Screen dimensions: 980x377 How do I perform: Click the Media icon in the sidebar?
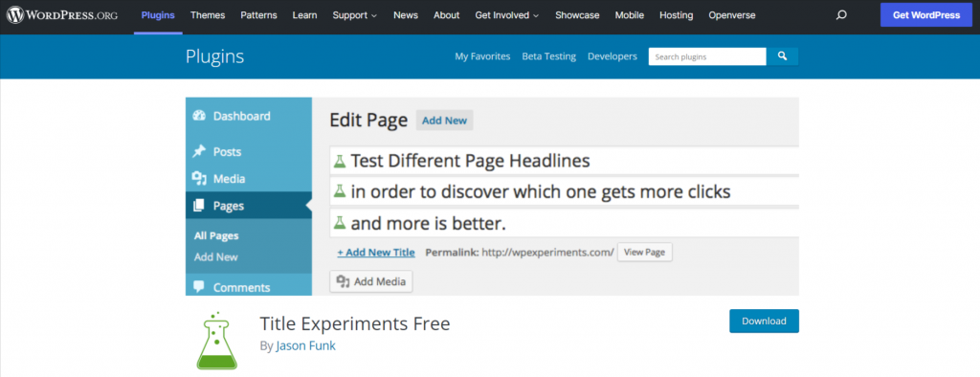(x=199, y=179)
